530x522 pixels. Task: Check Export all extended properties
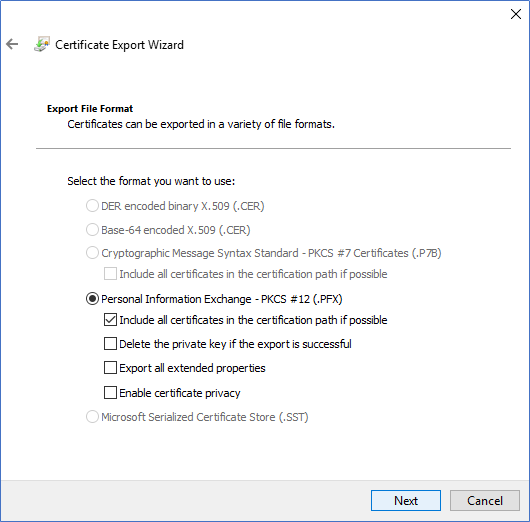point(110,367)
